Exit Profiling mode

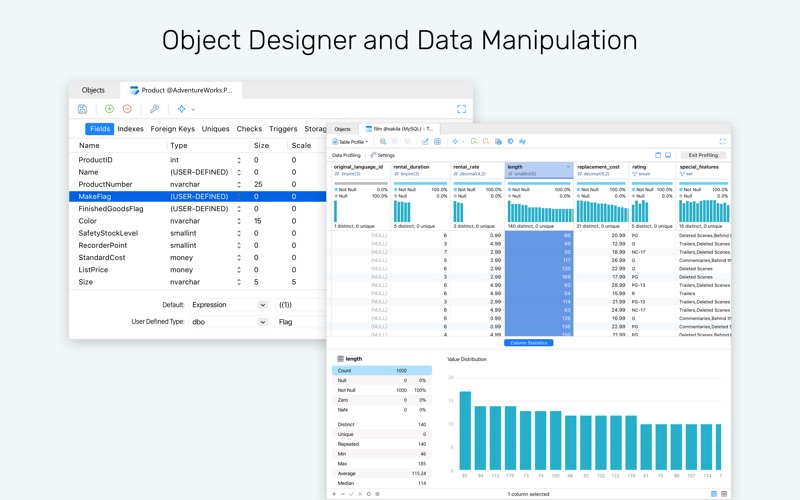(x=703, y=155)
